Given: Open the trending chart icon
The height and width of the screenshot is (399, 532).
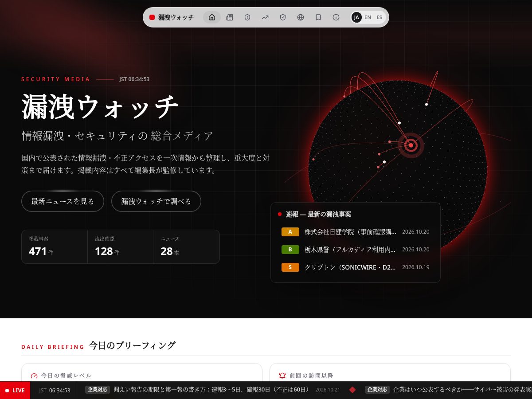Looking at the screenshot, I should [x=265, y=17].
